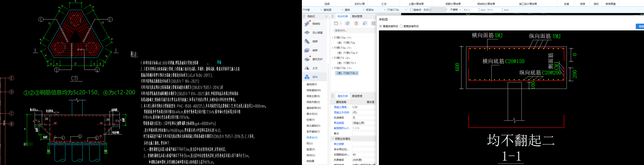Select the 角度放坡形式 radio button
644x165 pixels.
pyautogui.click(x=381, y=26)
